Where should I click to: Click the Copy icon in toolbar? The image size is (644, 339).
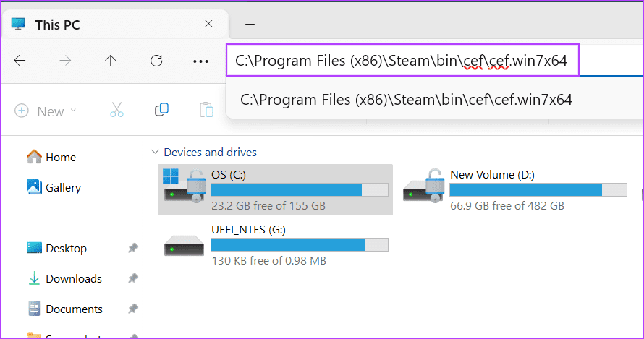pyautogui.click(x=161, y=110)
